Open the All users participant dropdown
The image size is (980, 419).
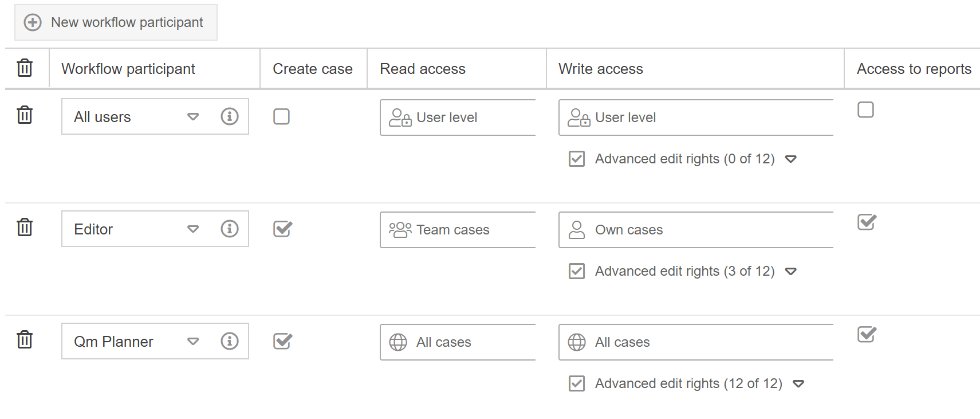point(193,116)
